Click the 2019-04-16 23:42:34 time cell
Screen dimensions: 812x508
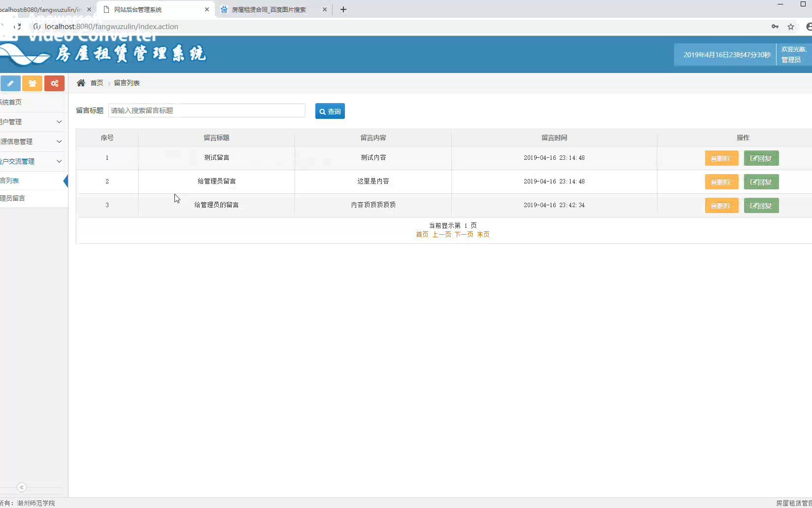point(554,205)
